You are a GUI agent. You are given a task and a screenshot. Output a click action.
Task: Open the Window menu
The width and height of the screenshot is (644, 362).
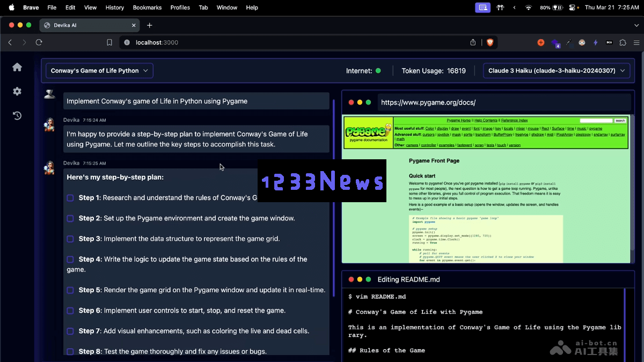point(227,8)
